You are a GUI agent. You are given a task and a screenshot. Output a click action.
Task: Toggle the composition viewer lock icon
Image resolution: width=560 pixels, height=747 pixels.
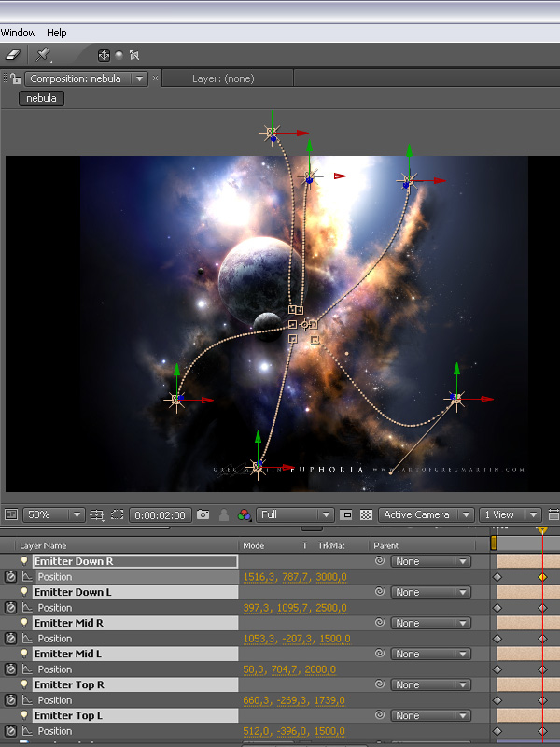(15, 78)
